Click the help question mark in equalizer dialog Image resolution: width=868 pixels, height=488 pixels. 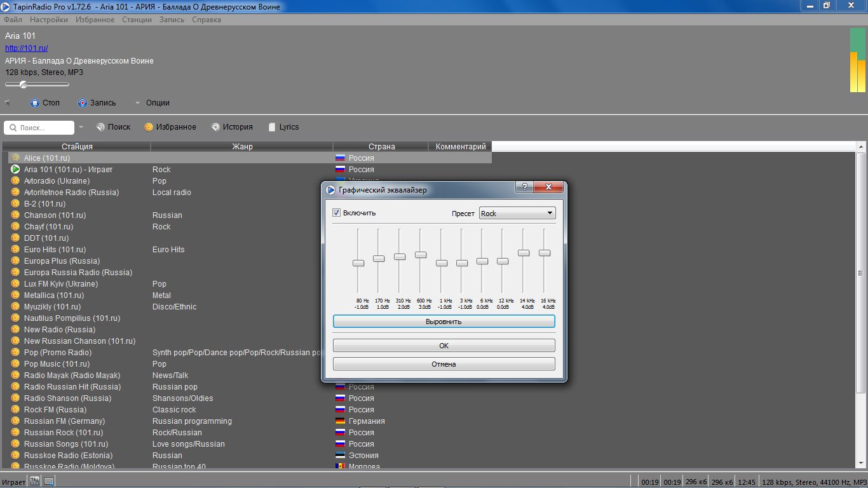coord(524,187)
